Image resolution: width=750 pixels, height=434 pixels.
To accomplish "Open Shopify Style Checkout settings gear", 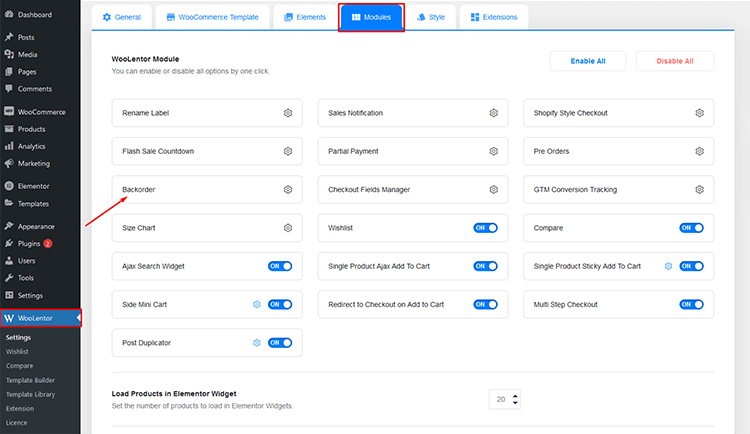I will click(699, 113).
